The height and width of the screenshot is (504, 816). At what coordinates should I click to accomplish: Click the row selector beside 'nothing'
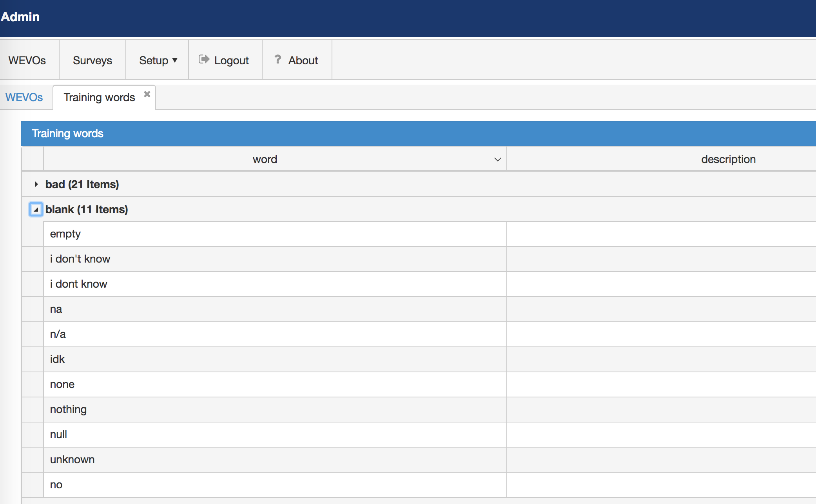[x=33, y=410]
